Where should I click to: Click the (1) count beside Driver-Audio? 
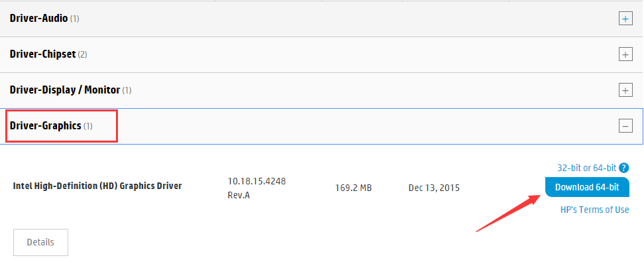pos(74,19)
